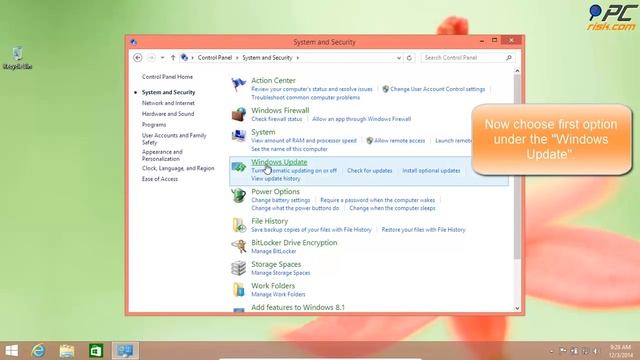Screen dimensions: 640x360
Task: Click See the name of this computer
Action: point(289,149)
